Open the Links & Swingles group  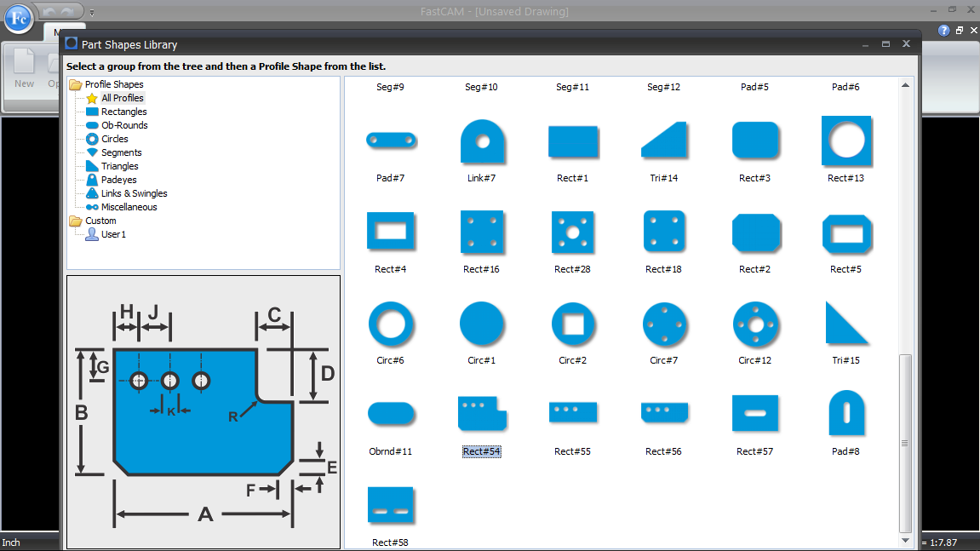[x=135, y=194]
